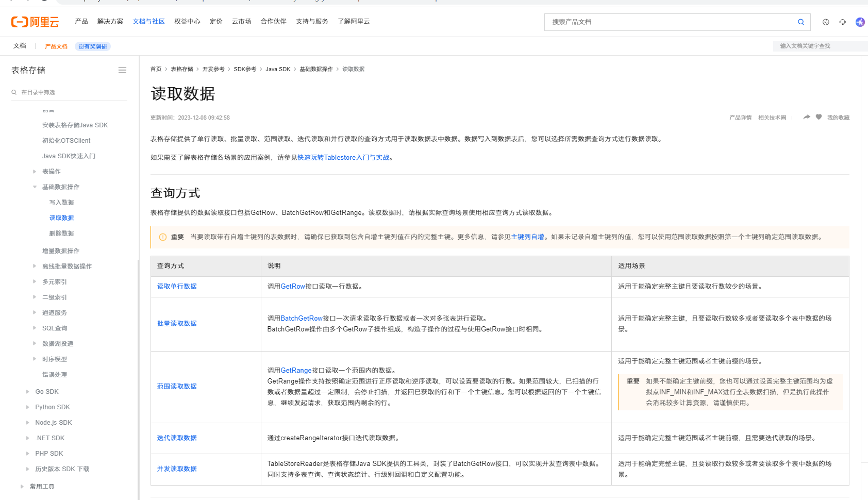
Task: Select 增量数据操作 in sidebar
Action: pyautogui.click(x=61, y=251)
